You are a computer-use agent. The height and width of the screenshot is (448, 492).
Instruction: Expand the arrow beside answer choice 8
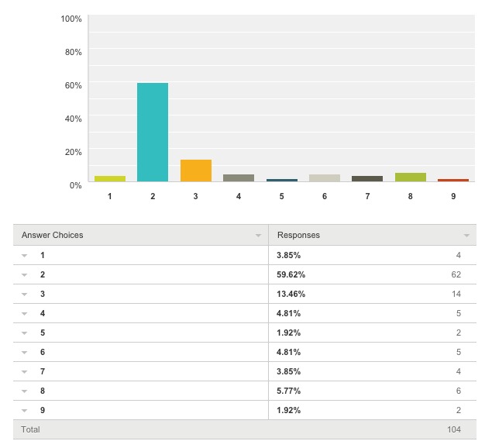click(x=25, y=391)
